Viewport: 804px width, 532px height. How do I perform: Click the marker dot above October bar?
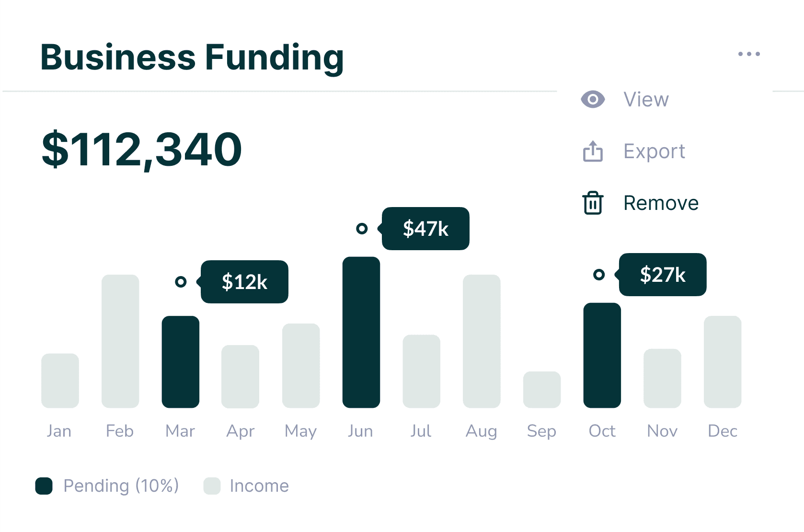pos(599,275)
